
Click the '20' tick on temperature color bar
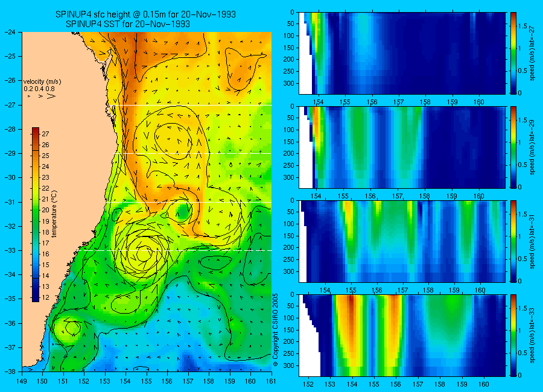pyautogui.click(x=45, y=210)
